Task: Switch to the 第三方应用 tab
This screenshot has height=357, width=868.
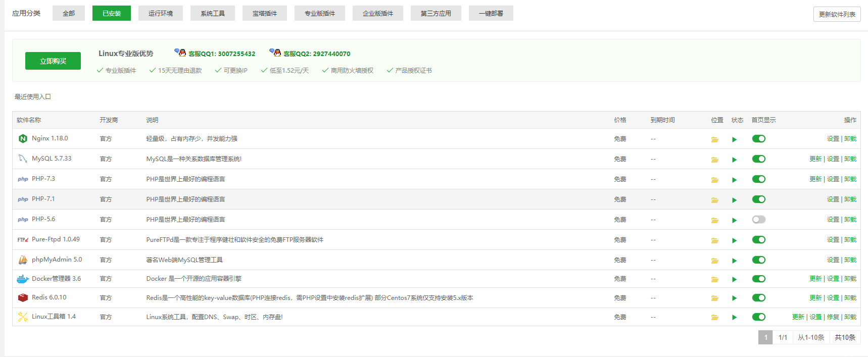Action: pyautogui.click(x=436, y=13)
